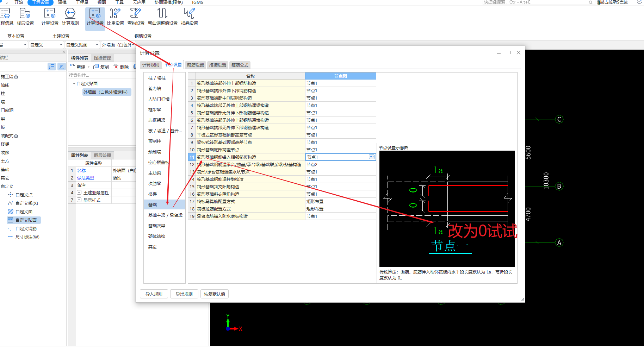644x347 pixels.
Task: Switch to 图层管理 tab
Action: pos(103,155)
